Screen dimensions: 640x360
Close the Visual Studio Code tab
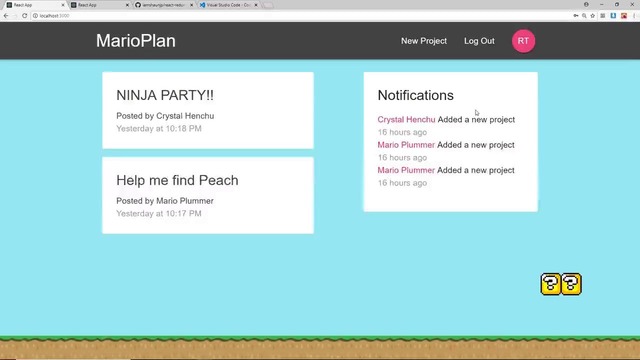pos(256,5)
